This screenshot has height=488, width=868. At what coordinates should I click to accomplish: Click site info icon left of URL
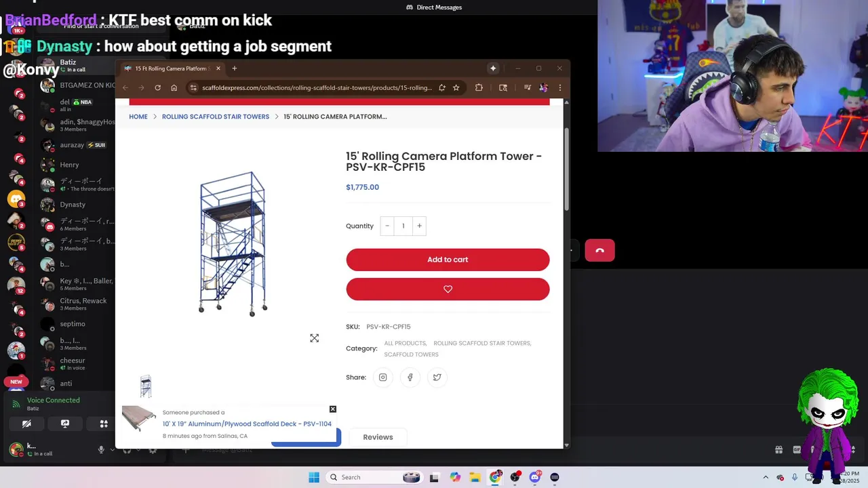(x=193, y=87)
